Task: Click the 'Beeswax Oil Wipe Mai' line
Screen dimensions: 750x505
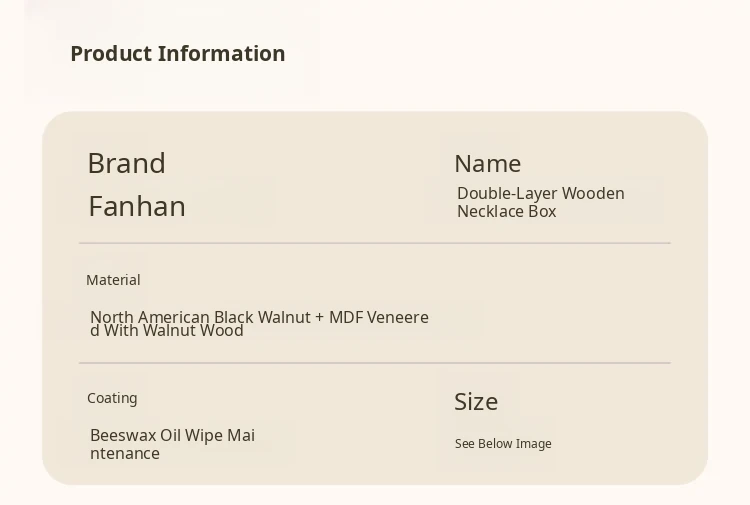Action: coord(172,435)
